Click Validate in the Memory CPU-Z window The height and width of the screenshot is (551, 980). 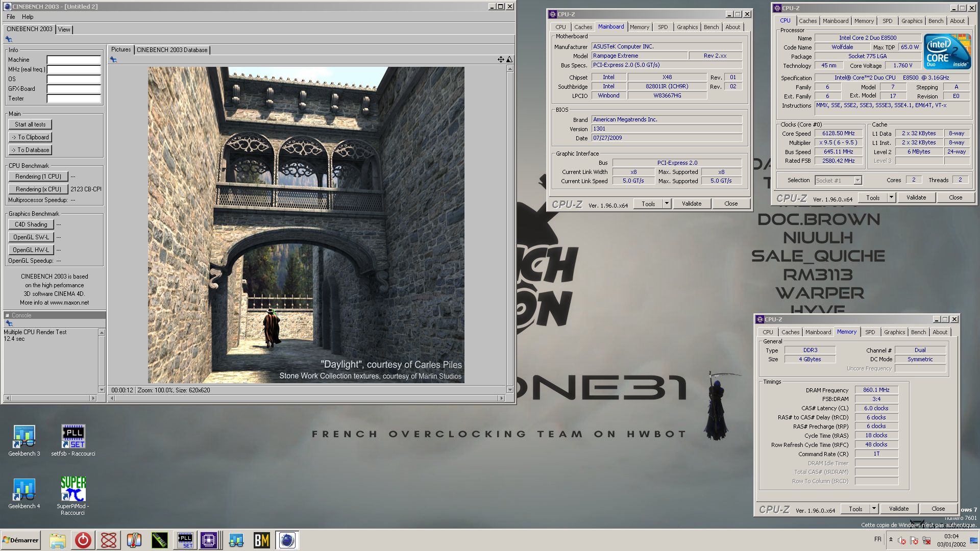899,509
